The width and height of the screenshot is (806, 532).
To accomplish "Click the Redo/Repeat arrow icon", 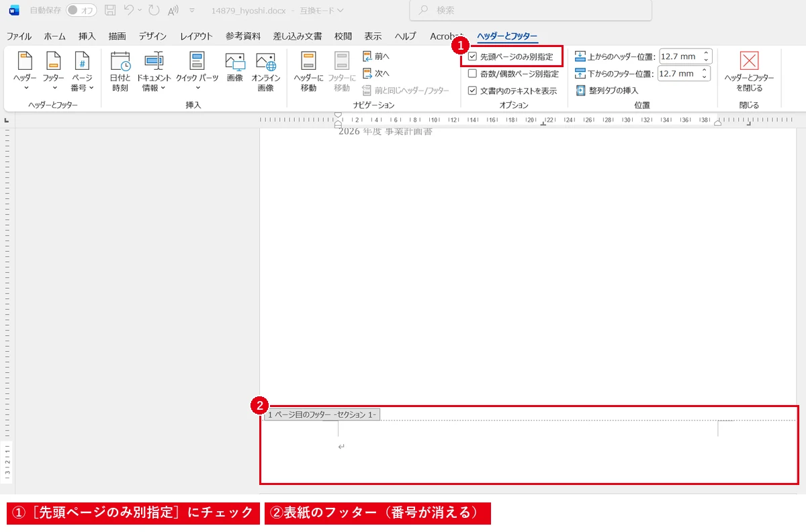I will coord(153,10).
